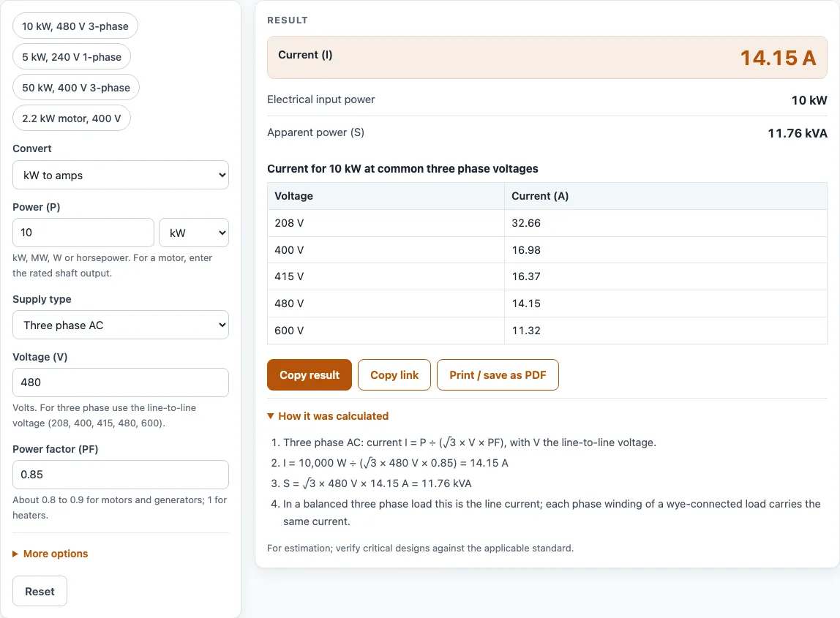
Task: Click the estimation disclaimer text
Action: coord(420,548)
